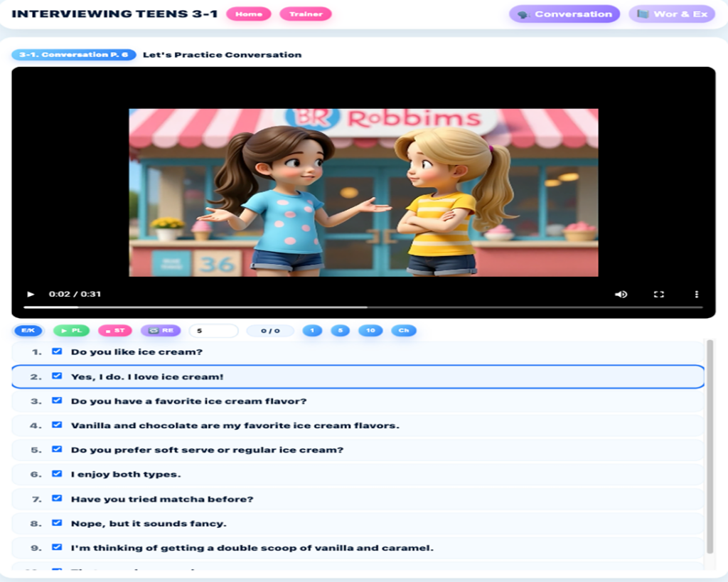Select the 10 repeat count button
Image resolution: width=728 pixels, height=582 pixels.
370,331
